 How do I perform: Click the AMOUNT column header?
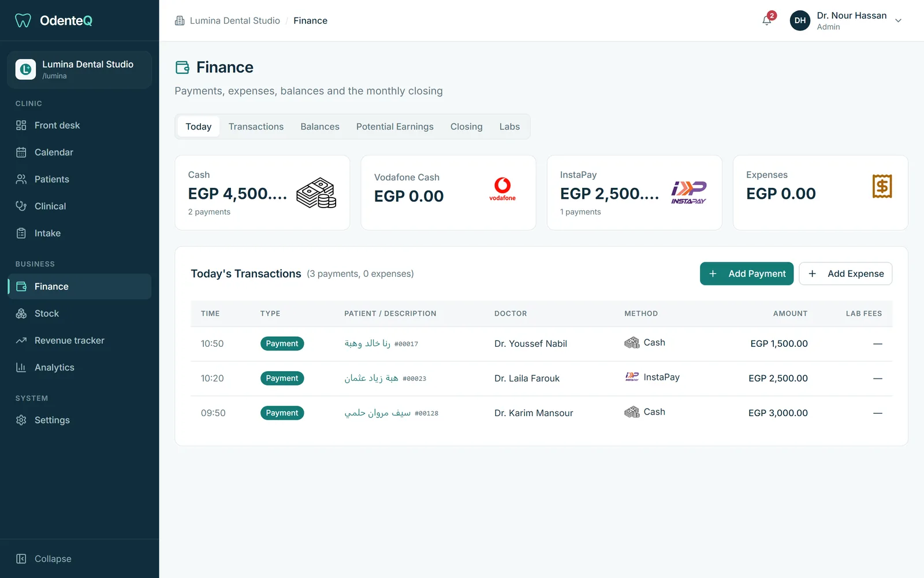(790, 314)
